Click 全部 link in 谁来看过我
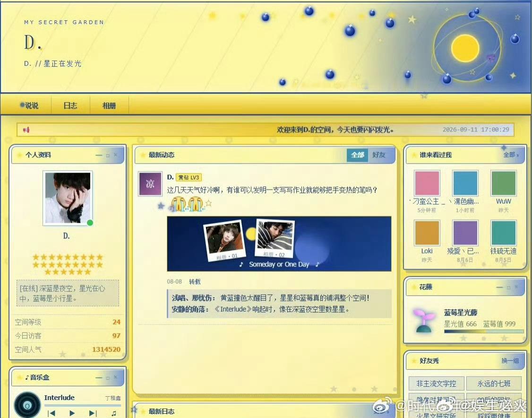The width and height of the screenshot is (532, 418). (510, 155)
